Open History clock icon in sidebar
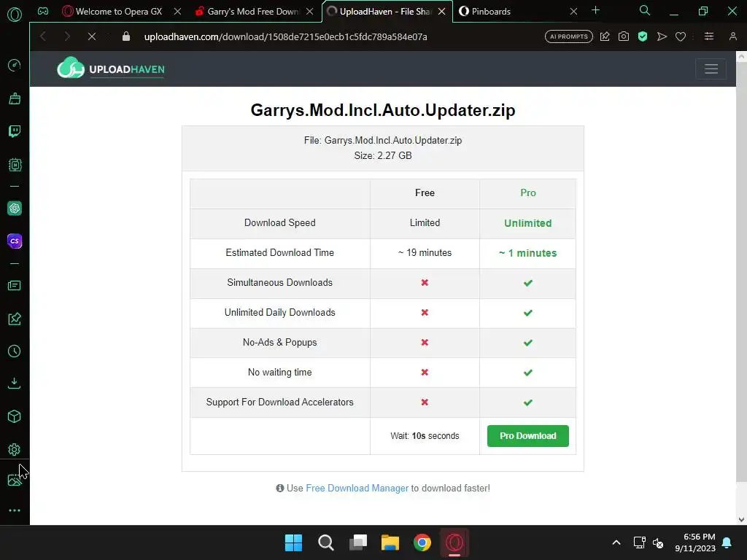Screen dimensions: 747x560 pyautogui.click(x=15, y=351)
